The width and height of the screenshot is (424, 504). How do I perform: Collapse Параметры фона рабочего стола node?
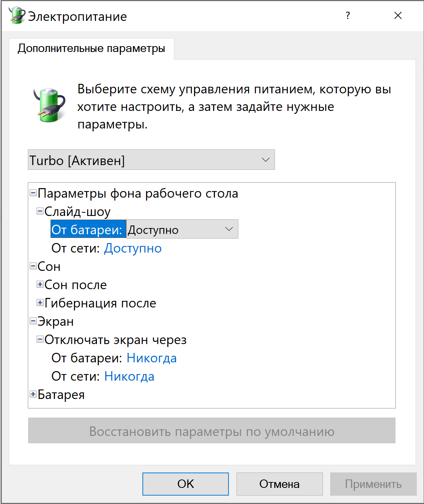tap(33, 193)
